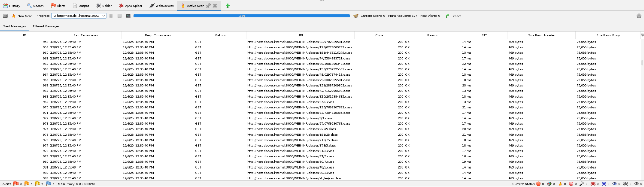Click the blue spider status icon
Image resolution: width=644 pixels, height=187 pixels.
(604, 184)
